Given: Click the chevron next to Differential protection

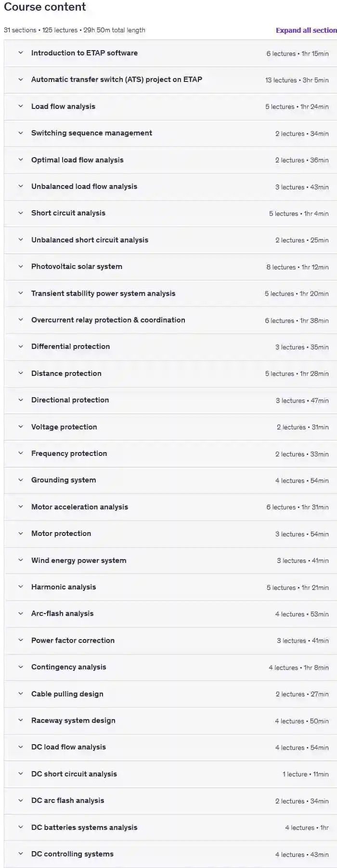Looking at the screenshot, I should (21, 347).
